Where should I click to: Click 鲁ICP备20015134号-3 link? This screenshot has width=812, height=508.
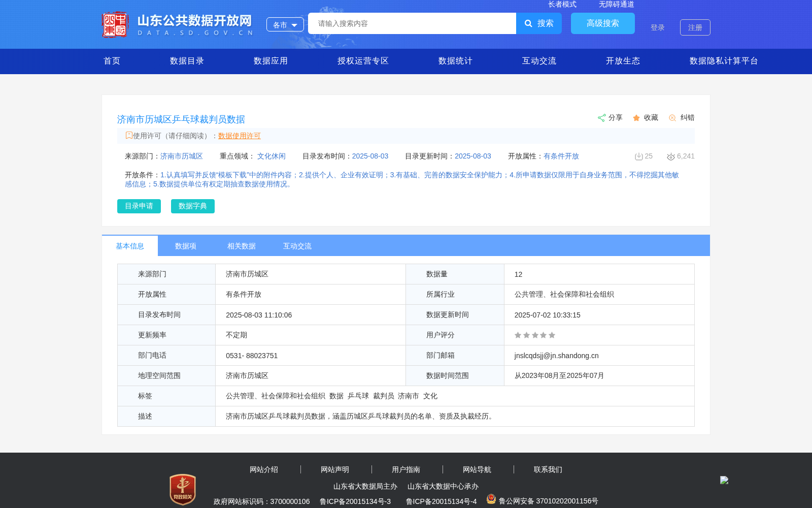coord(355,501)
